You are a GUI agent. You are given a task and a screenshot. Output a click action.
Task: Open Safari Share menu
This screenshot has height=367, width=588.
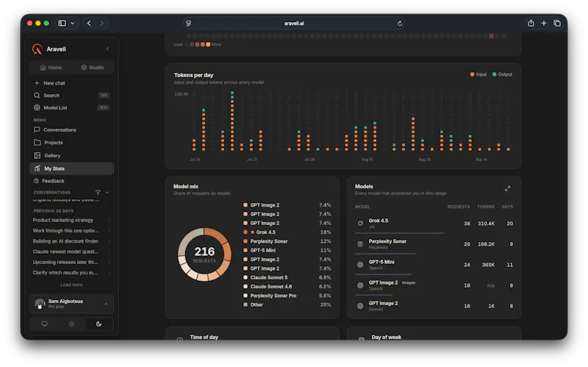coord(531,24)
